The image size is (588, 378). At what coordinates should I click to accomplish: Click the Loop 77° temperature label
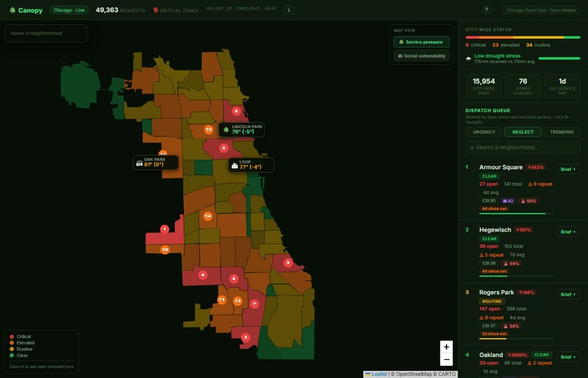click(x=250, y=167)
